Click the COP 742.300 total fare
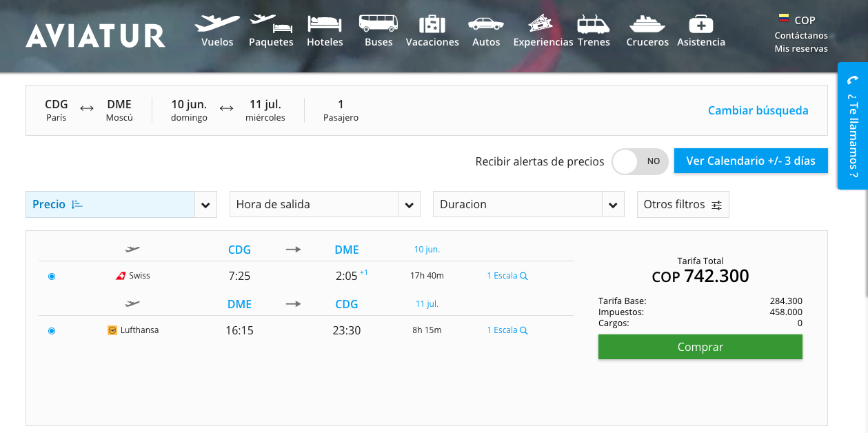This screenshot has width=868, height=433. [700, 276]
